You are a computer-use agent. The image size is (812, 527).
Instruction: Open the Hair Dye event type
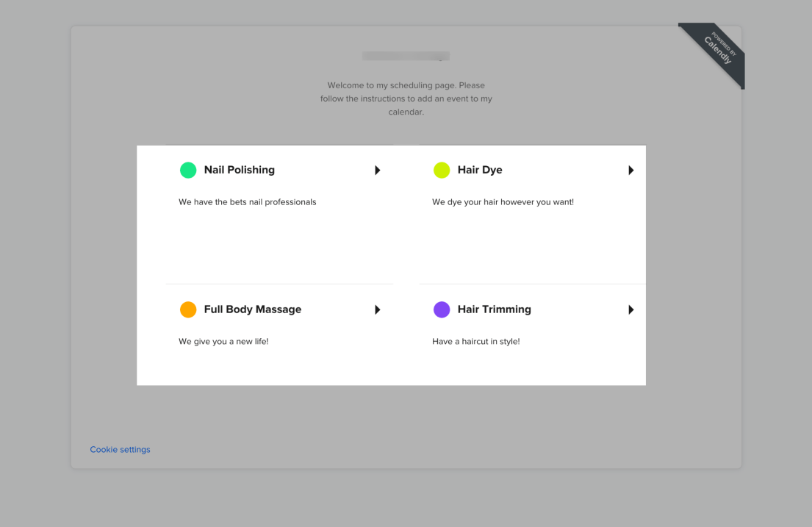point(533,215)
